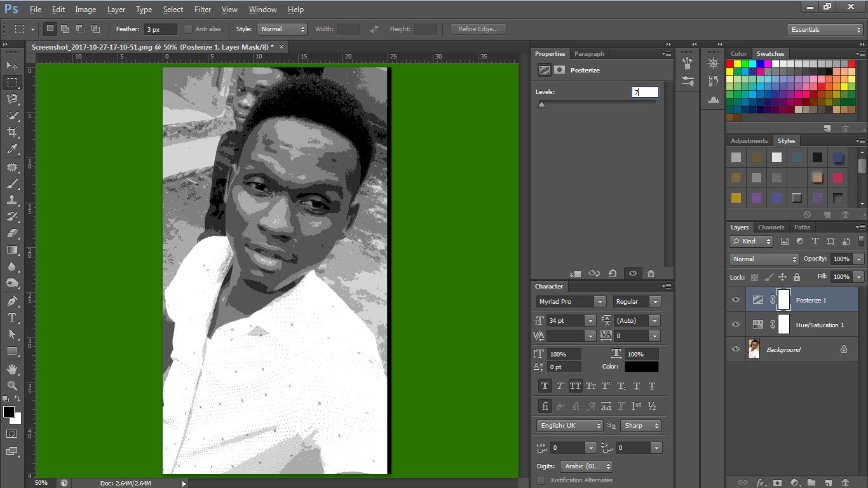
Task: Open the Image menu
Action: click(x=86, y=10)
